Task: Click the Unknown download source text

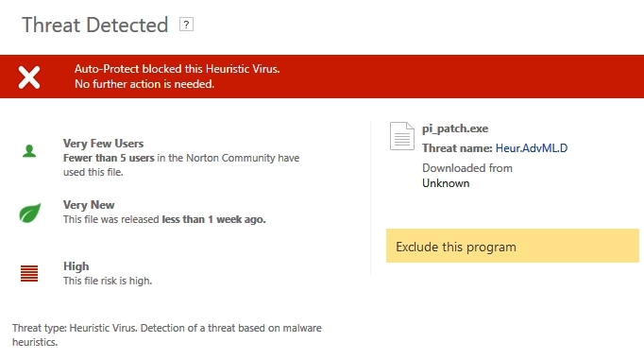Action: [446, 183]
